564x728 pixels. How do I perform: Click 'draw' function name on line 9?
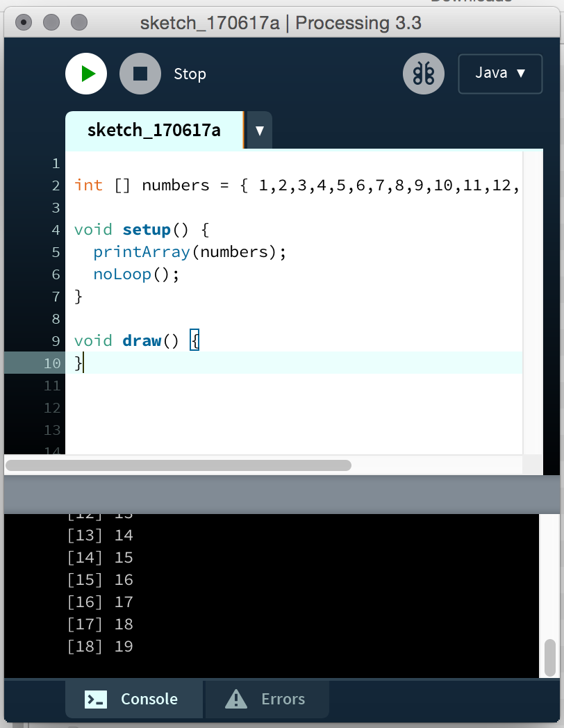[142, 341]
